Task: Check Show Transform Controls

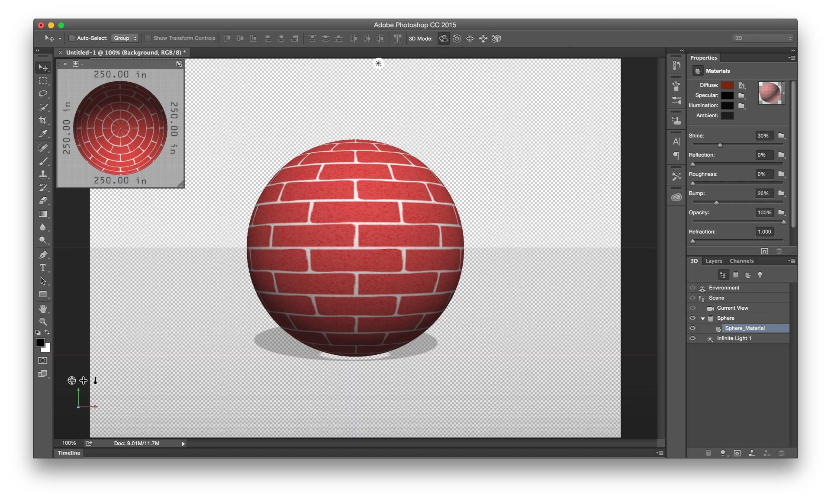Action: pos(148,38)
